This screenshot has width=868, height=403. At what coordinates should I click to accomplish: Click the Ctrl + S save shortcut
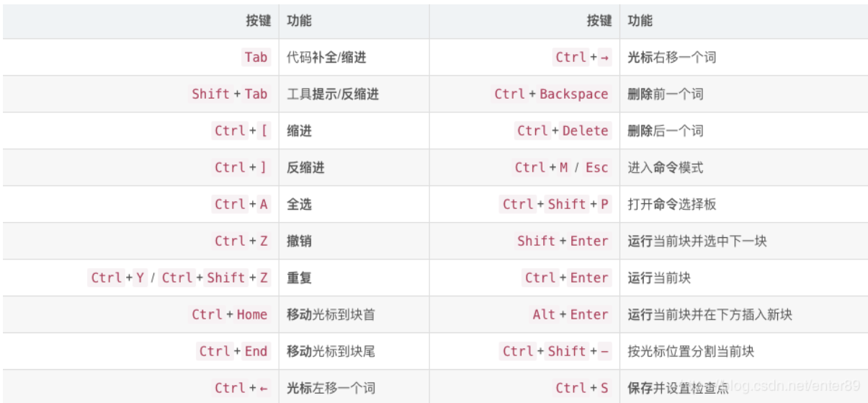click(583, 389)
